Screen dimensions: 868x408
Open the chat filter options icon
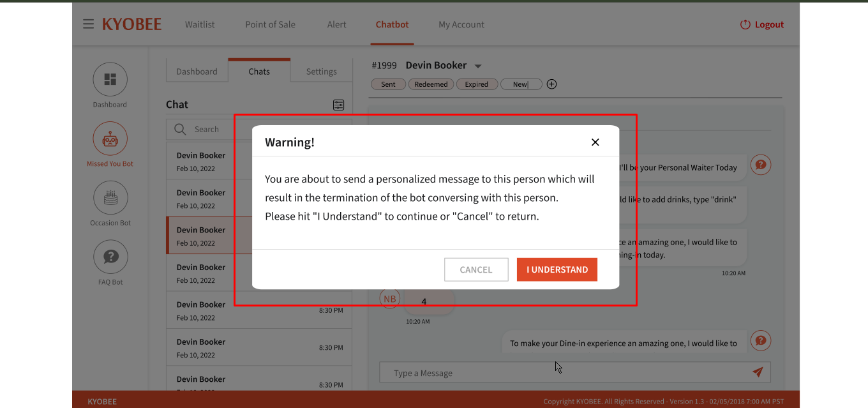click(x=338, y=105)
